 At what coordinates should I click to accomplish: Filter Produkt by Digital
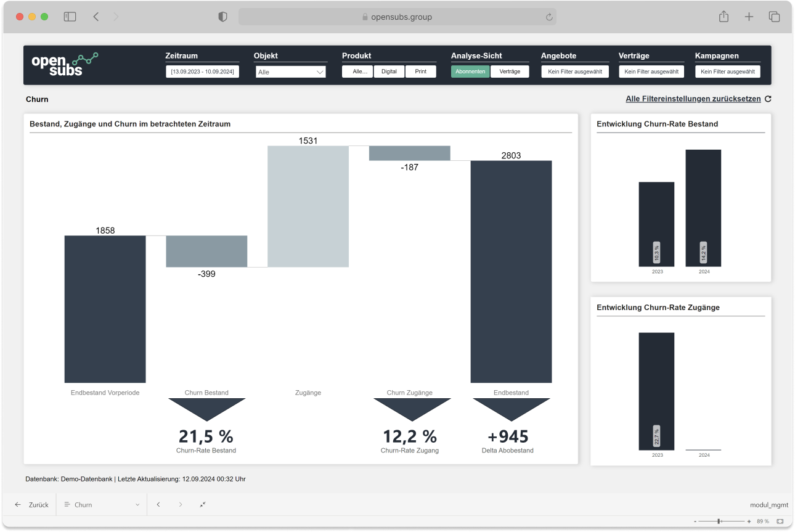[x=389, y=72]
